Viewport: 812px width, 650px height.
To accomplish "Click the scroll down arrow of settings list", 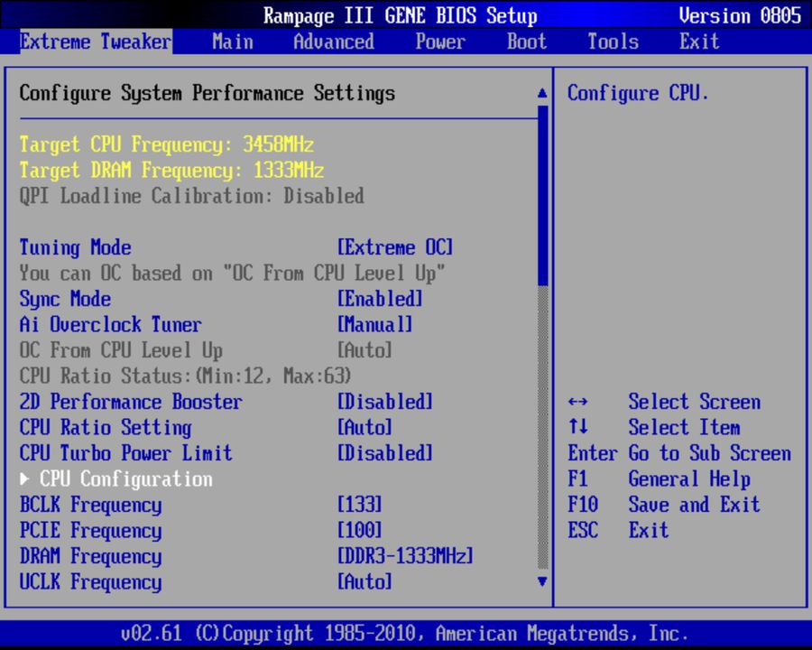I will 542,581.
